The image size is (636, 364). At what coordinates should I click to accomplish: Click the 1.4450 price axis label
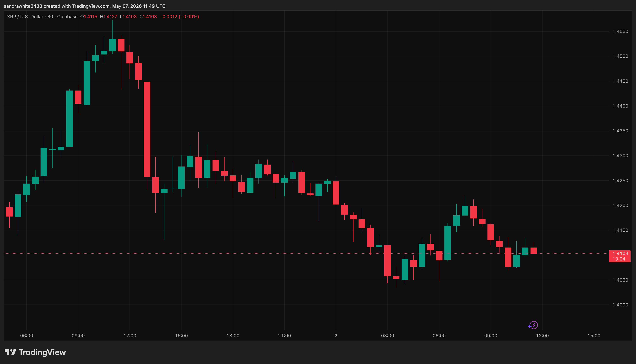pos(620,81)
